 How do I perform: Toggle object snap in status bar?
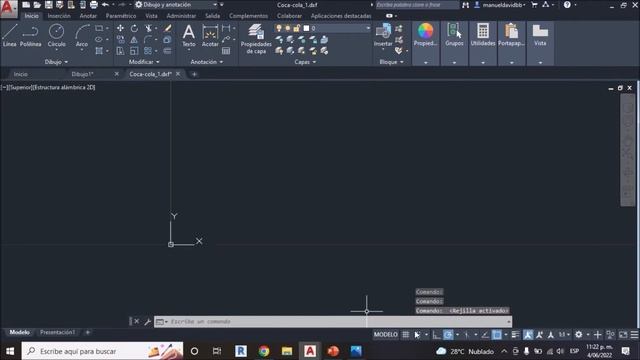coord(496,335)
